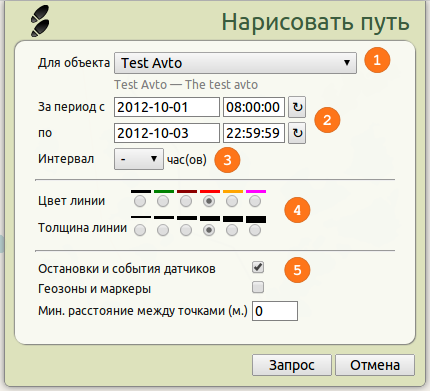Select magenta line color radio
Screen dimensions: 430x391
click(255, 201)
